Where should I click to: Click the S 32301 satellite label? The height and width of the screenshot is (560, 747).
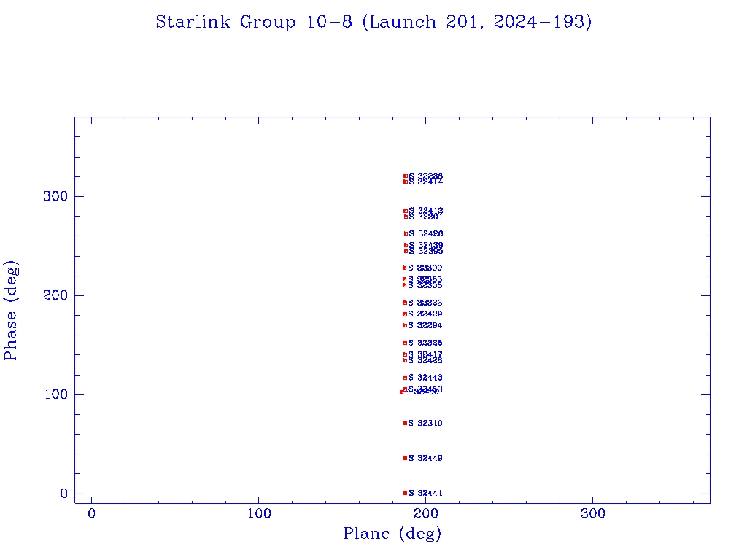point(425,217)
